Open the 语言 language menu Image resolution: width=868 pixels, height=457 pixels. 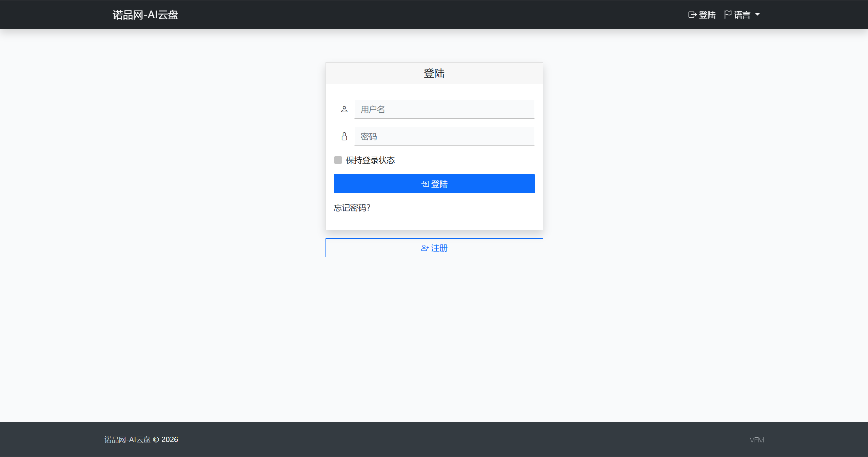click(x=742, y=15)
